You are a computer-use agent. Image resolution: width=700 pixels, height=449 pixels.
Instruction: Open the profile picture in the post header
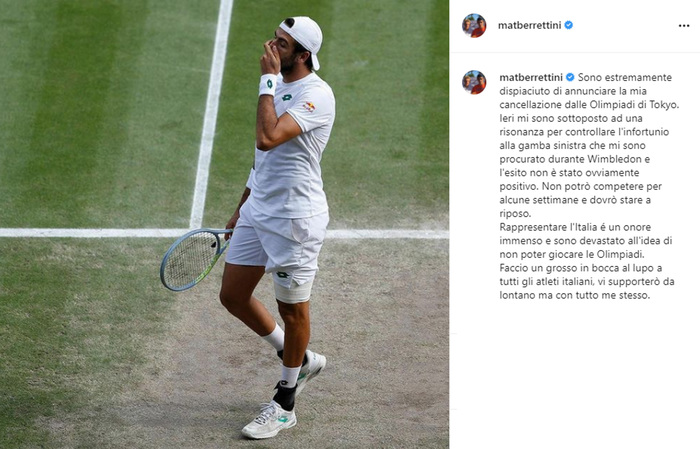pyautogui.click(x=474, y=25)
